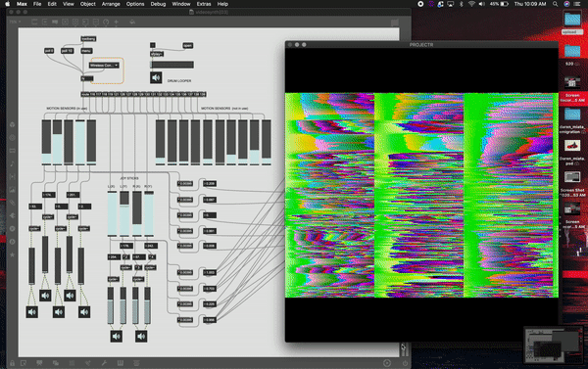Open the paperclip Snippets icon in left sidebar
The image size is (588, 369).
click(x=12, y=203)
